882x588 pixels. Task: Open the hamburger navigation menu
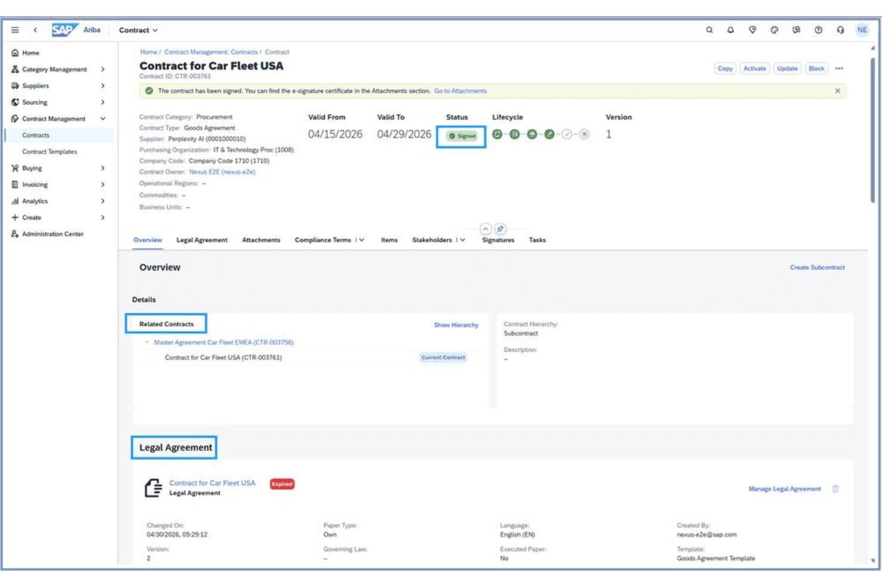point(15,30)
